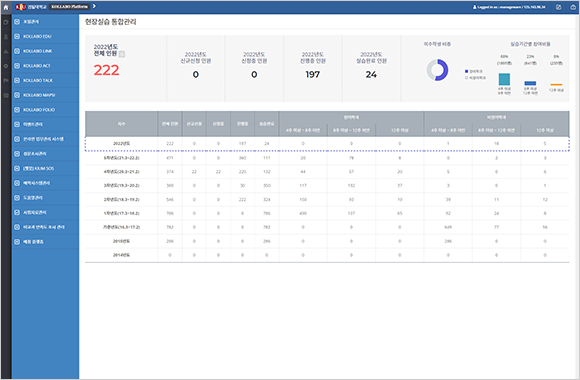Click the 471 total cell in the table
This screenshot has height=380, width=580.
[170, 158]
